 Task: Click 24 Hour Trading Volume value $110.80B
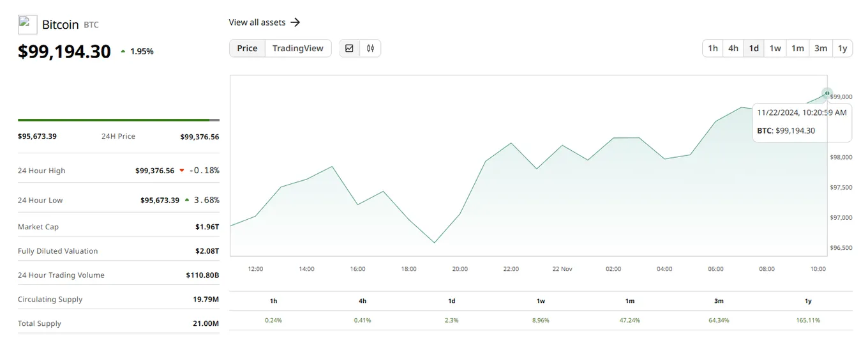tap(203, 275)
